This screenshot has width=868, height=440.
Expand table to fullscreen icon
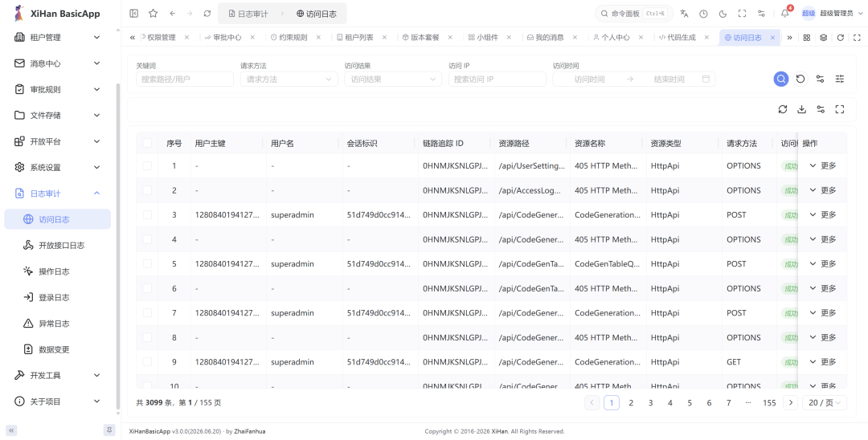840,109
